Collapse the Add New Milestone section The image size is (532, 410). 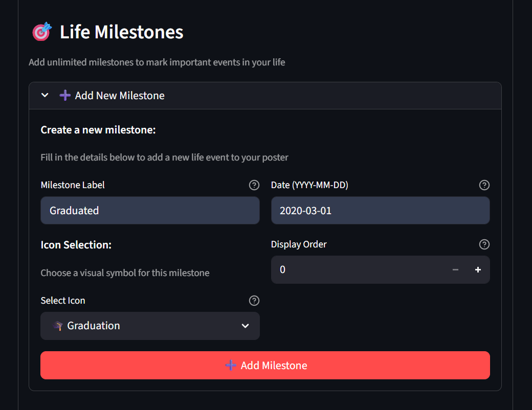tap(45, 95)
